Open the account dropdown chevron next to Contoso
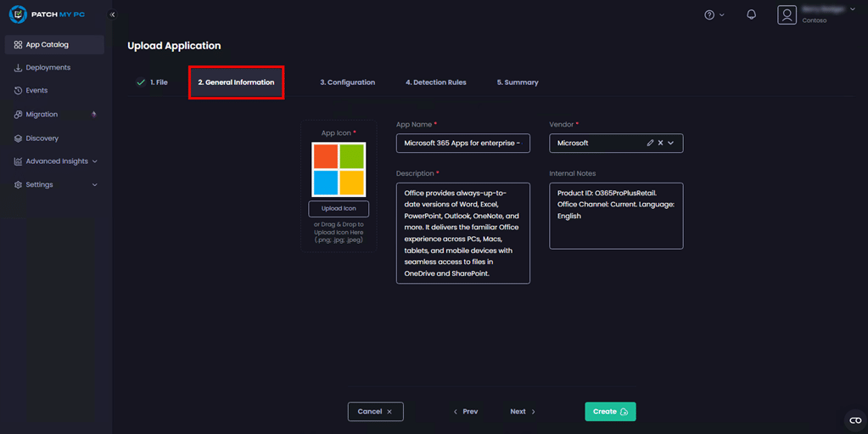This screenshot has width=868, height=434. (852, 9)
